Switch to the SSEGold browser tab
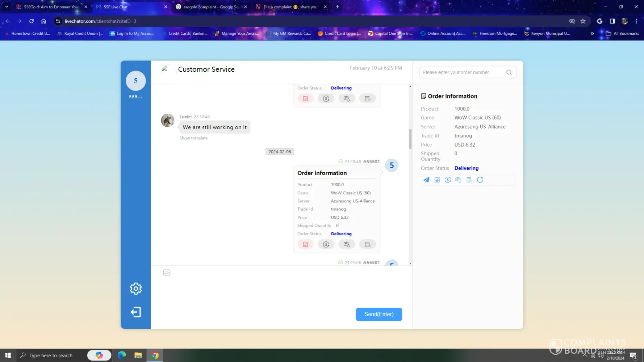 tap(51, 7)
